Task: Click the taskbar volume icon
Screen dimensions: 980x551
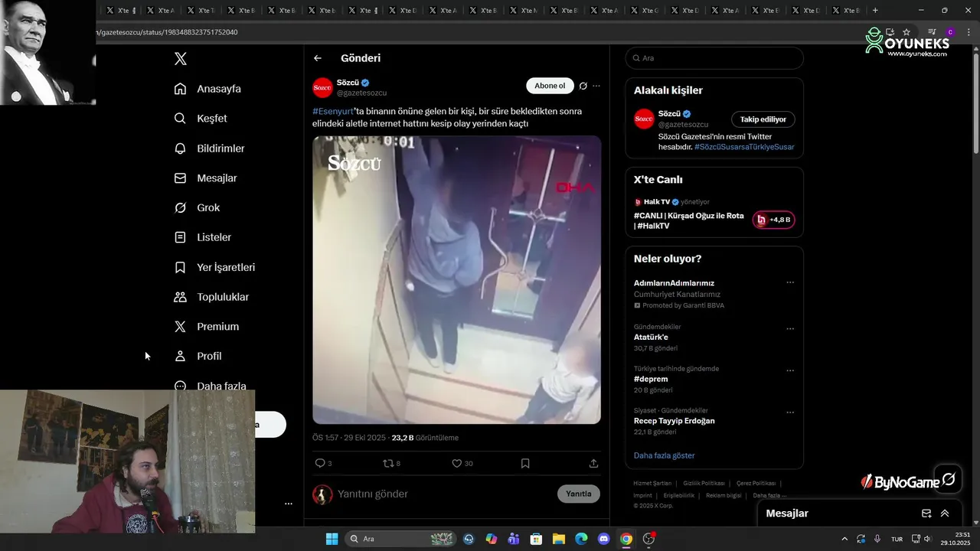Action: click(x=927, y=539)
